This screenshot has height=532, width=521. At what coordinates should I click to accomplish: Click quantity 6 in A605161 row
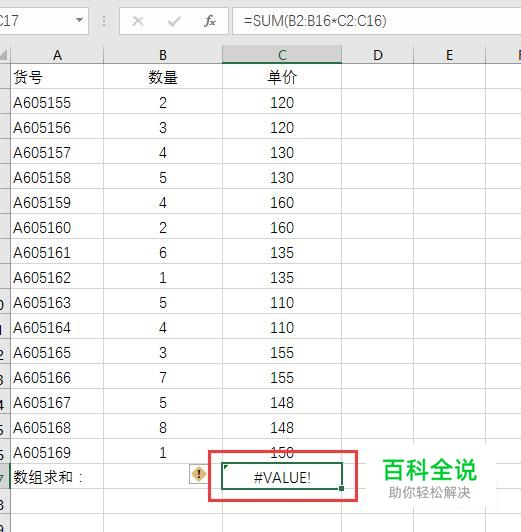point(163,252)
